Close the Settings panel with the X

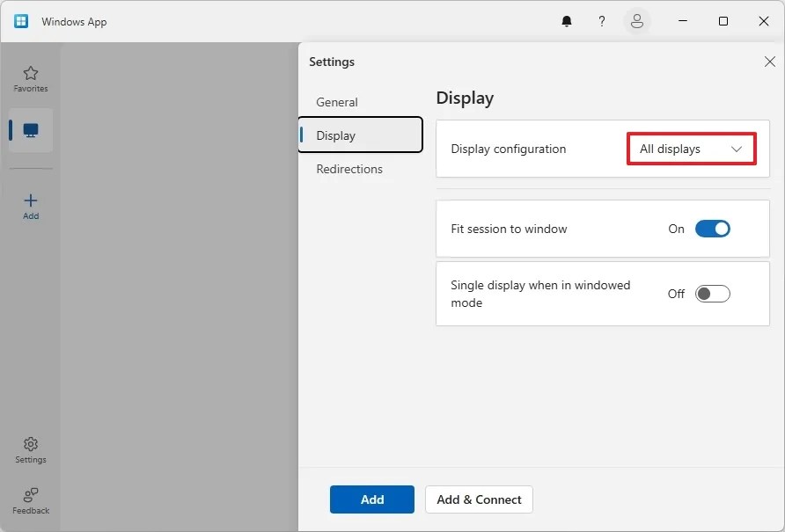click(770, 62)
